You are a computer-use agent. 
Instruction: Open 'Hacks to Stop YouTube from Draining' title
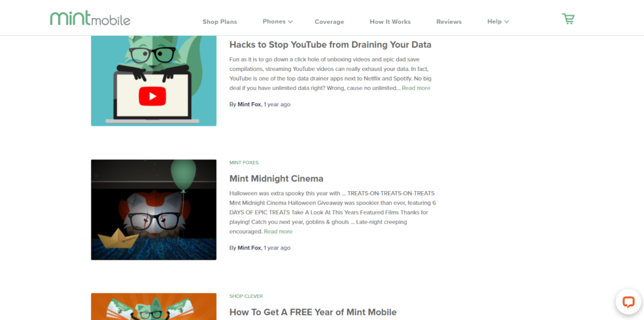tap(330, 45)
